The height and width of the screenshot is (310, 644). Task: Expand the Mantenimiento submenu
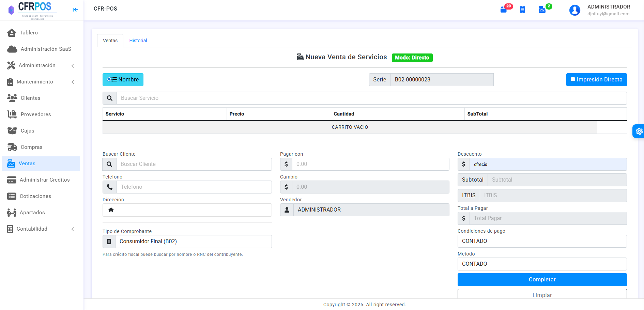[x=41, y=82]
